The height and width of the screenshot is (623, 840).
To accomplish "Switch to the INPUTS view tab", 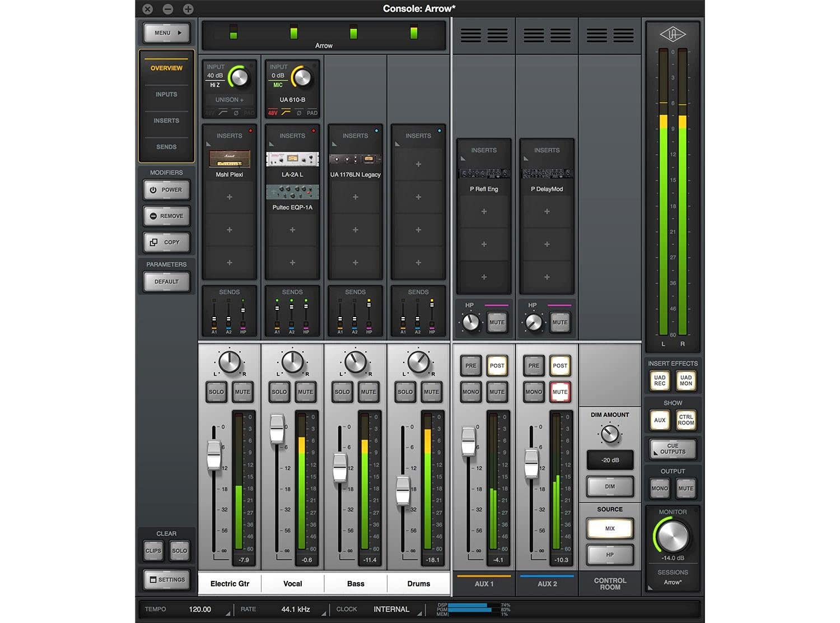I will coord(166,94).
